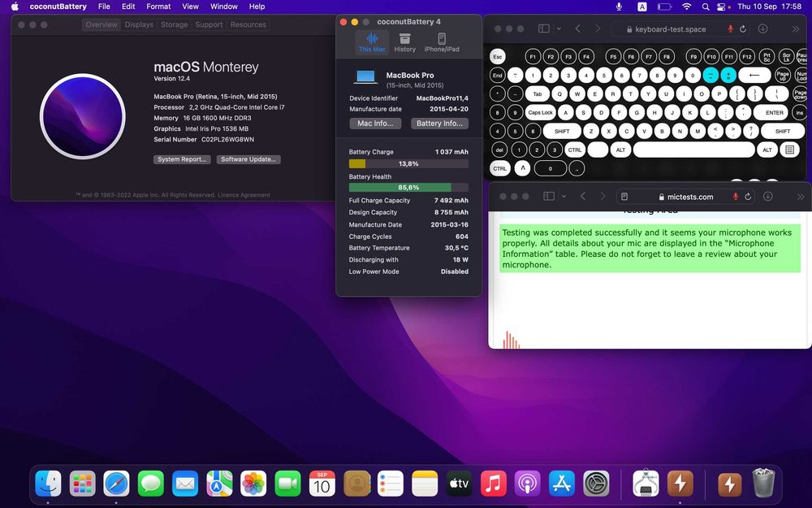Open Maps app in the Dock
Image resolution: width=812 pixels, height=508 pixels.
tap(219, 484)
